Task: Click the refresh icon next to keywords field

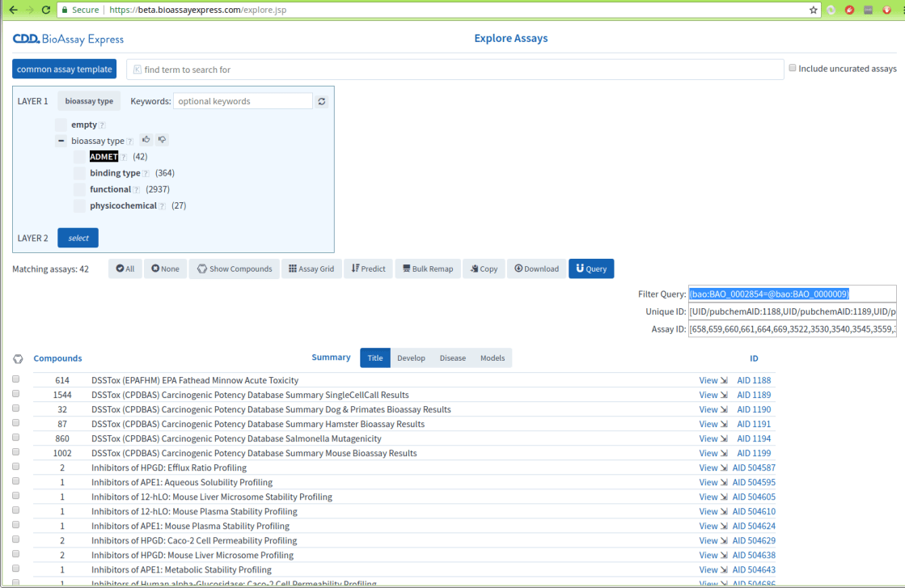Action: tap(321, 101)
